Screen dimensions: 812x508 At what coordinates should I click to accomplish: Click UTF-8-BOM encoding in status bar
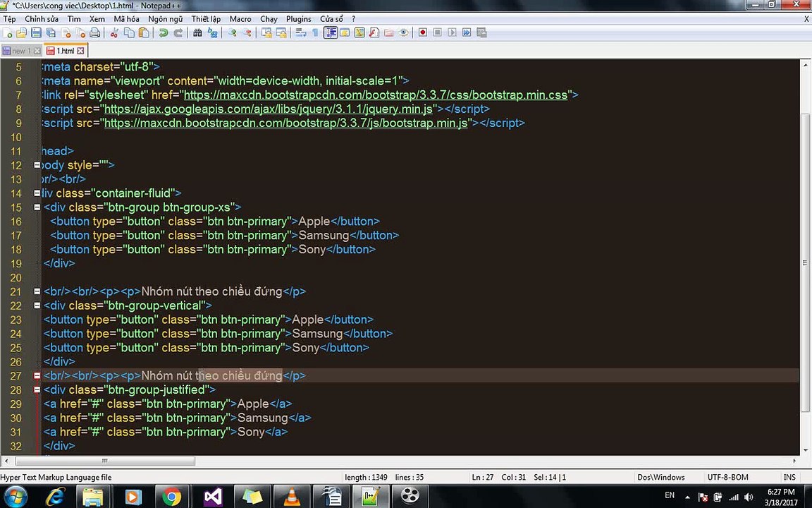(727, 478)
